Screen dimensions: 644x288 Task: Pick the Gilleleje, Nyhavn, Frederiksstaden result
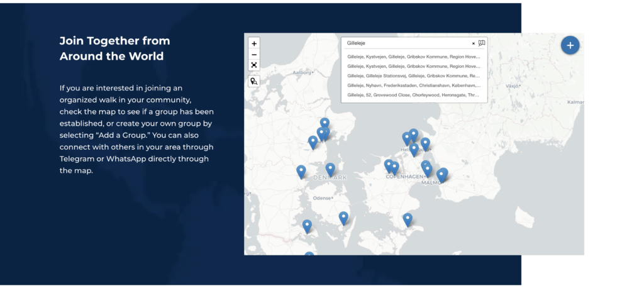[414, 86]
